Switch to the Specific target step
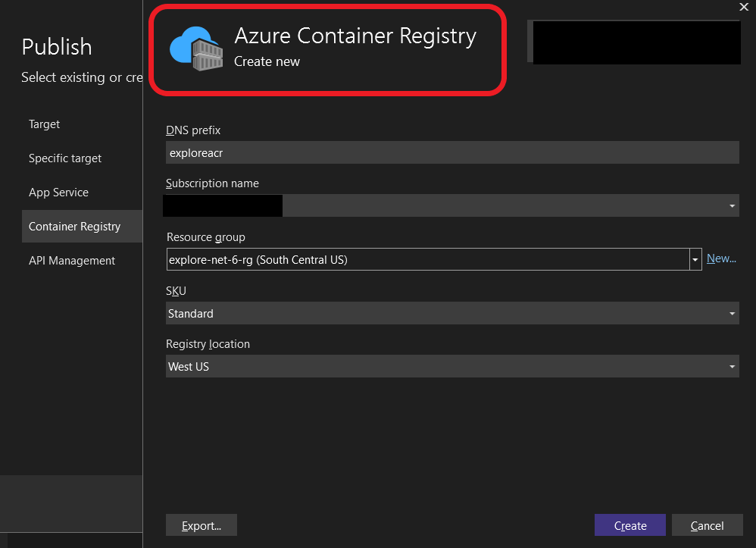 (64, 158)
